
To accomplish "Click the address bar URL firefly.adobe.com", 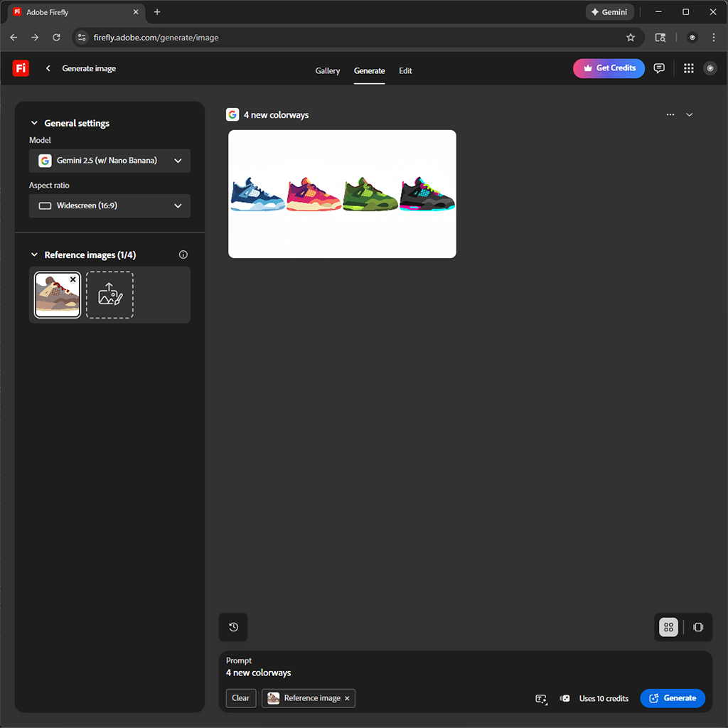I will 156,38.
